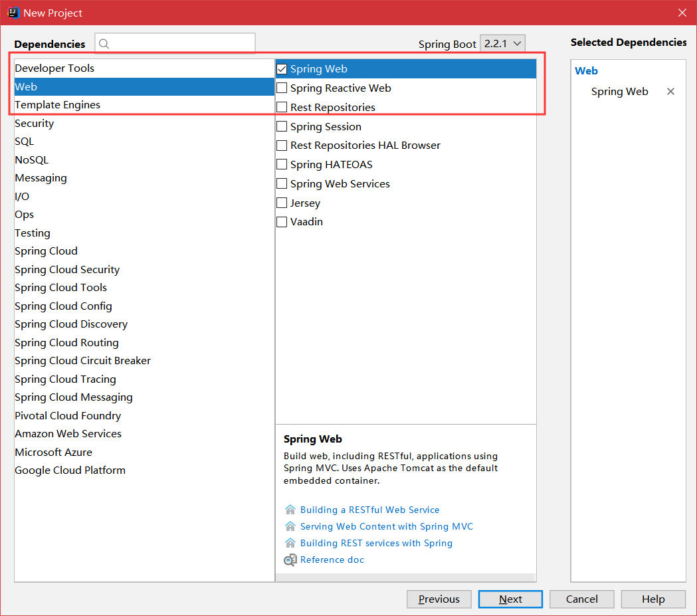The height and width of the screenshot is (616, 697).
Task: Select the Web category
Action: [144, 86]
